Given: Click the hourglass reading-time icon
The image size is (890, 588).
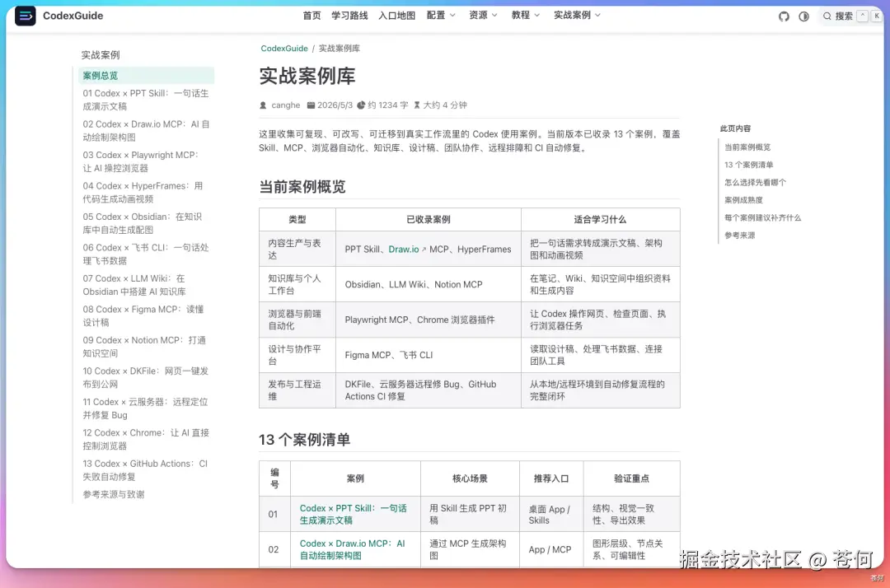Looking at the screenshot, I should 417,105.
